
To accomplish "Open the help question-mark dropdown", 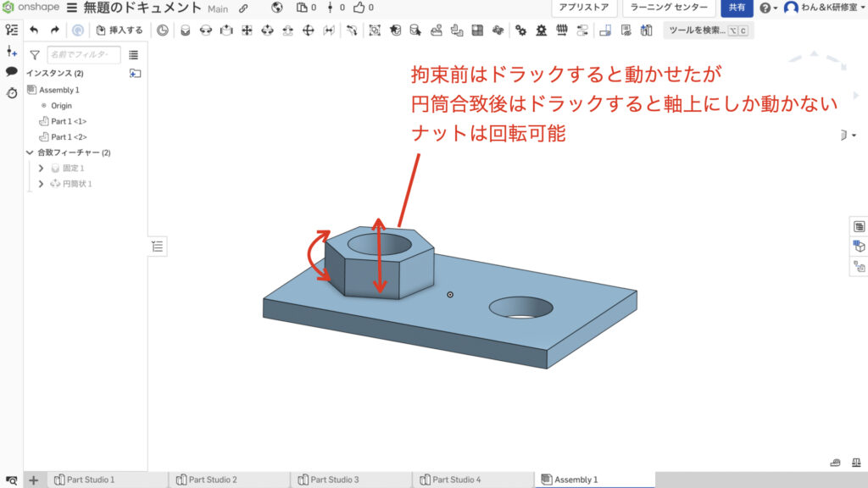I will point(768,8).
